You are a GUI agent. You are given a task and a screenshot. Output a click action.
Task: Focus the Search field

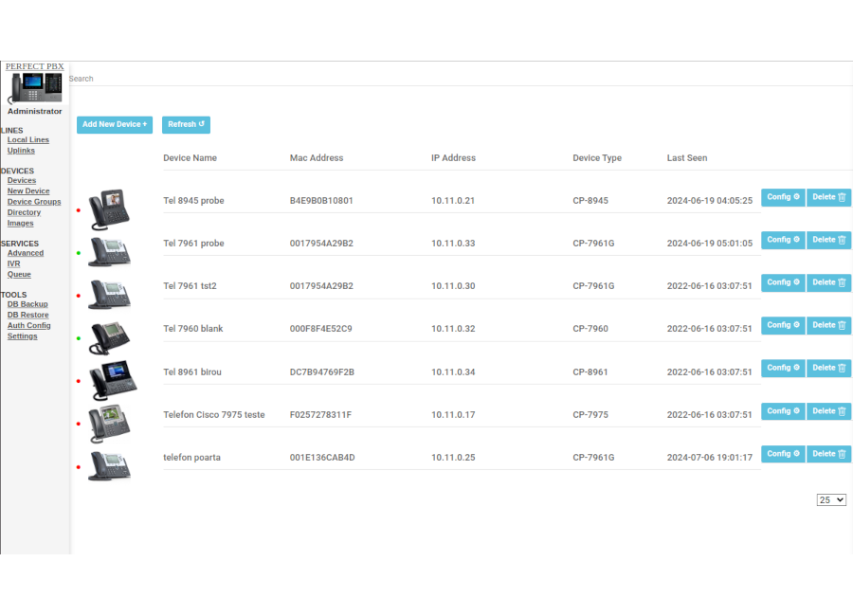pos(461,79)
